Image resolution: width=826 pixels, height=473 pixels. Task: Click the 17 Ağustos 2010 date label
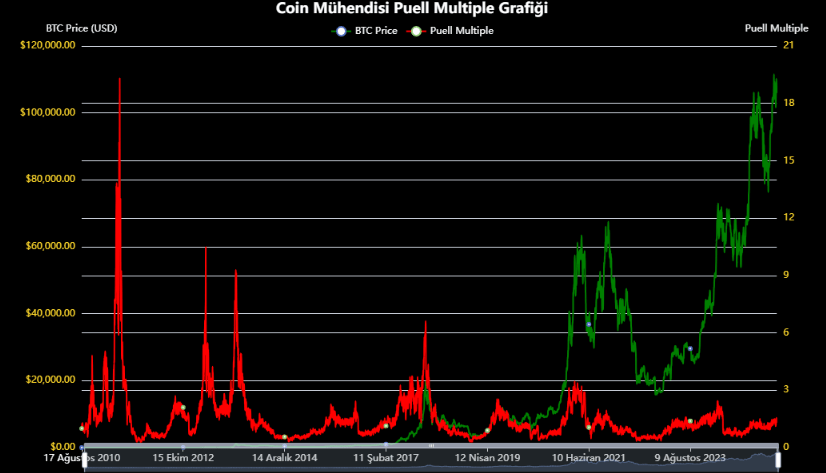tap(83, 458)
